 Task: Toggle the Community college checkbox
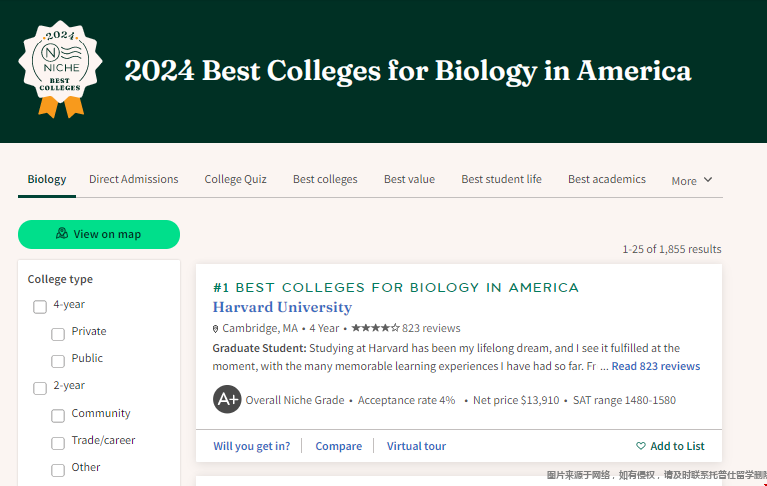(58, 416)
